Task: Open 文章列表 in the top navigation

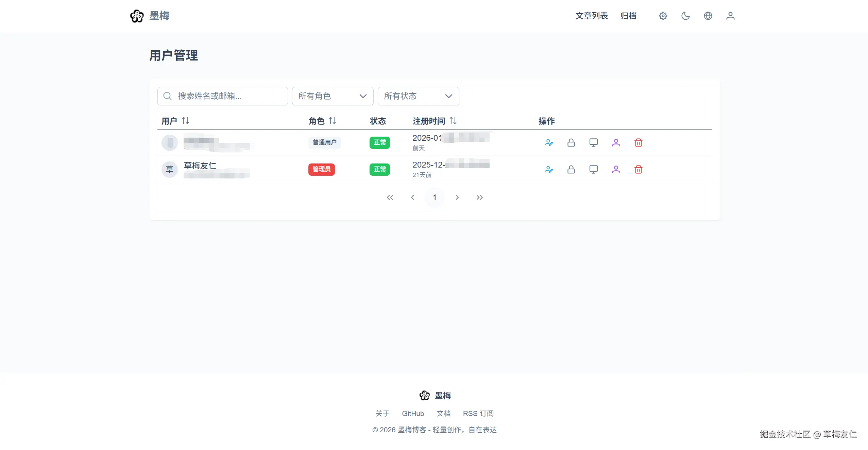Action: pos(591,16)
